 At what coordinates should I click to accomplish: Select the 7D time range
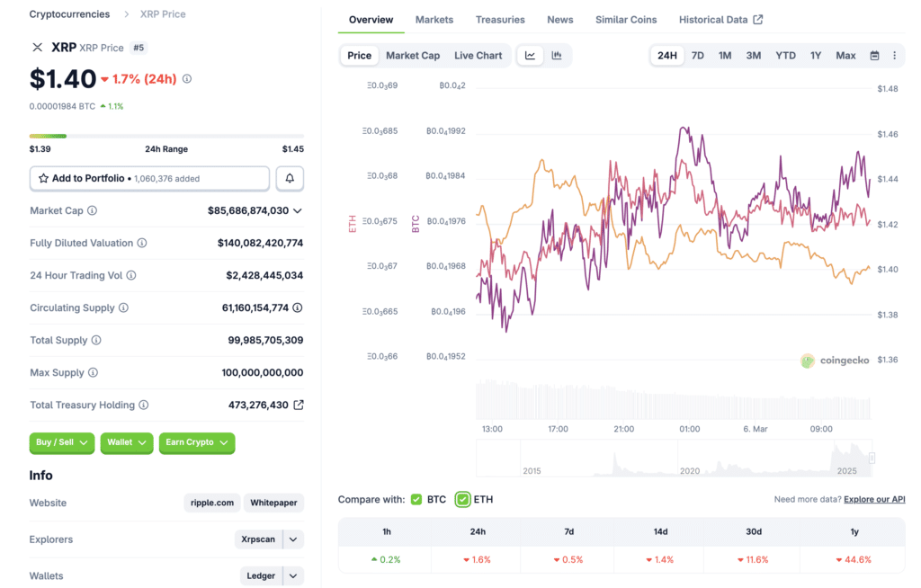(698, 55)
